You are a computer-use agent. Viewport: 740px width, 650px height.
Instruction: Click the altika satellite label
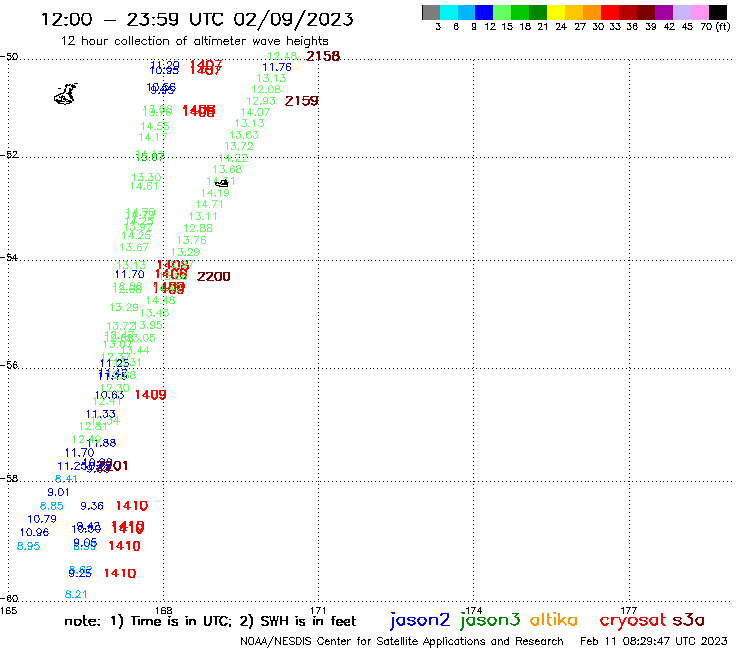(x=554, y=620)
